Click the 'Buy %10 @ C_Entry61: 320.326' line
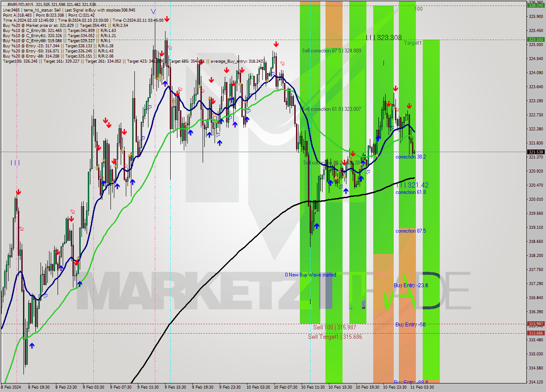 (x=59, y=35)
